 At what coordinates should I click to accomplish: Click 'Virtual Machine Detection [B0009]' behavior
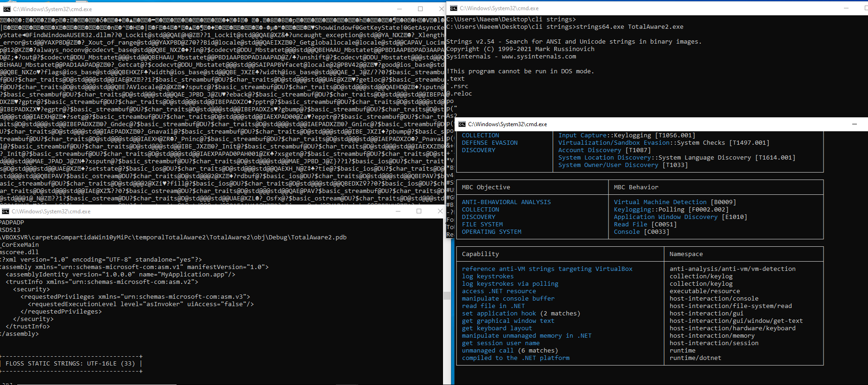(675, 202)
